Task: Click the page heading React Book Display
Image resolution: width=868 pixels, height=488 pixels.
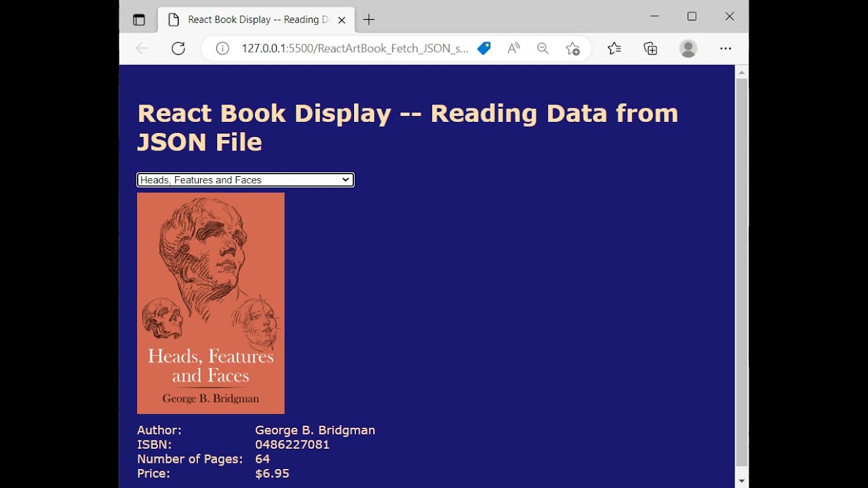Action: (x=408, y=127)
